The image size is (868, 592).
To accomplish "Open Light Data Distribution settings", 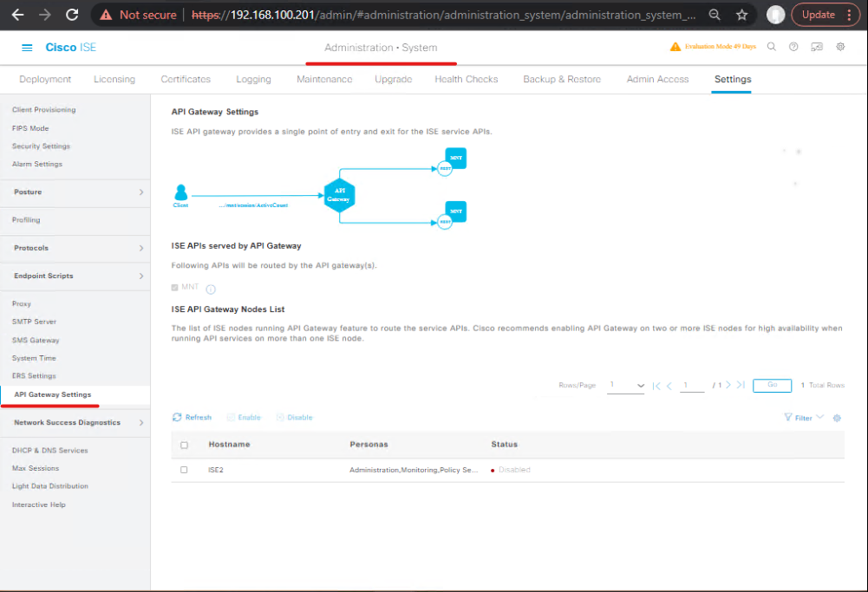I will pyautogui.click(x=49, y=485).
